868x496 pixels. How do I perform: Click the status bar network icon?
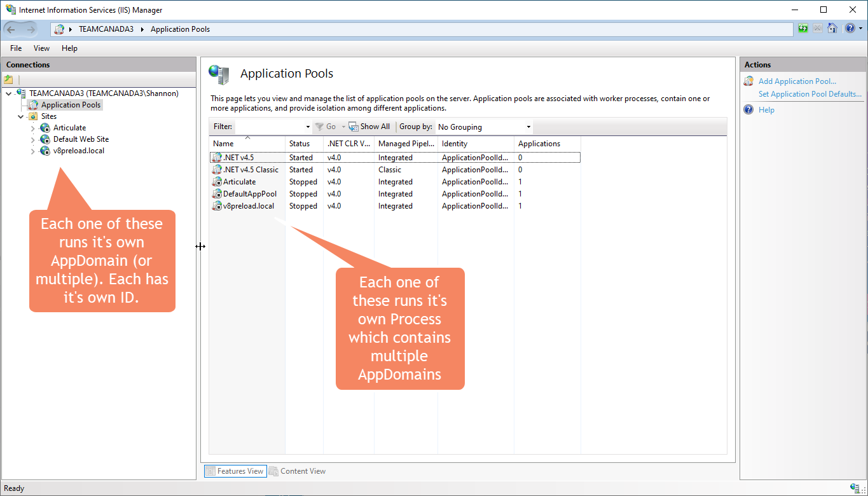pos(855,488)
